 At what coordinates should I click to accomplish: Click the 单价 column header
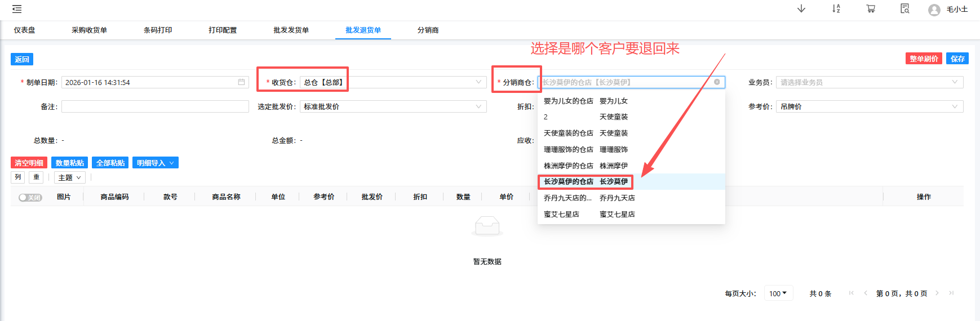pos(506,197)
